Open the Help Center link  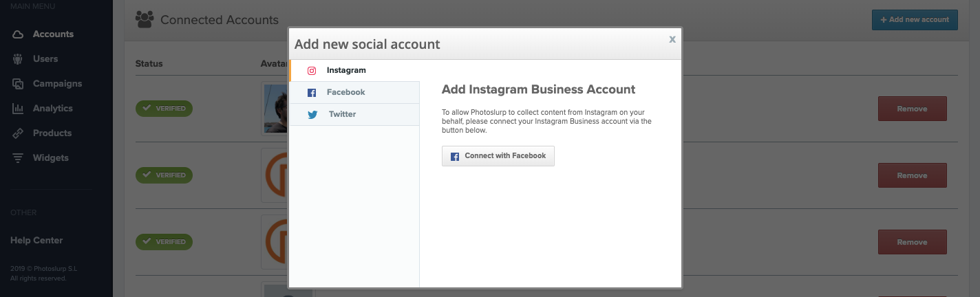click(36, 241)
